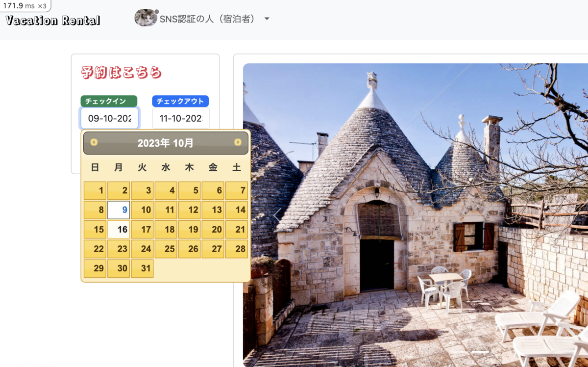Click the 木 weekday header
The image size is (588, 367).
(189, 167)
